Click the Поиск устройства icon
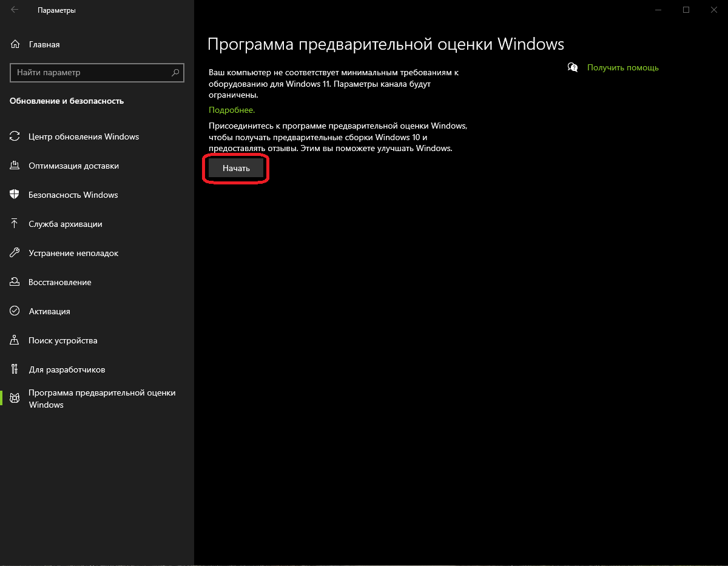 pos(15,340)
